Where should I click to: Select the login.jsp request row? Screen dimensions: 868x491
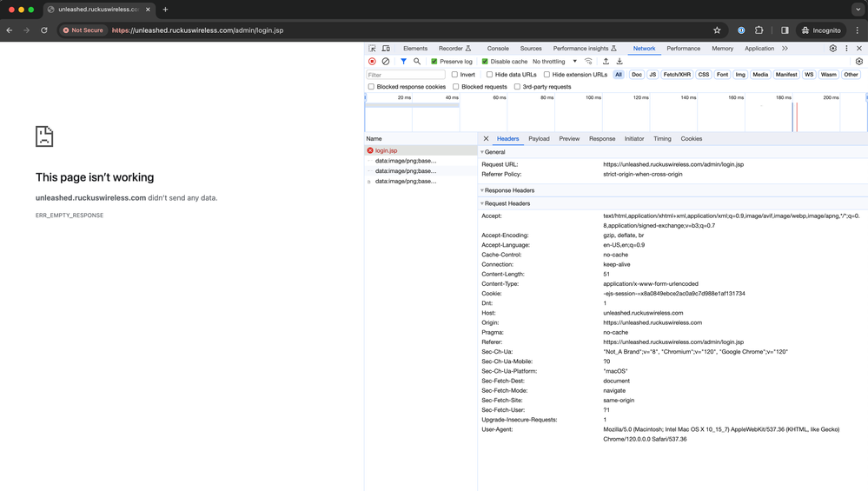click(387, 150)
